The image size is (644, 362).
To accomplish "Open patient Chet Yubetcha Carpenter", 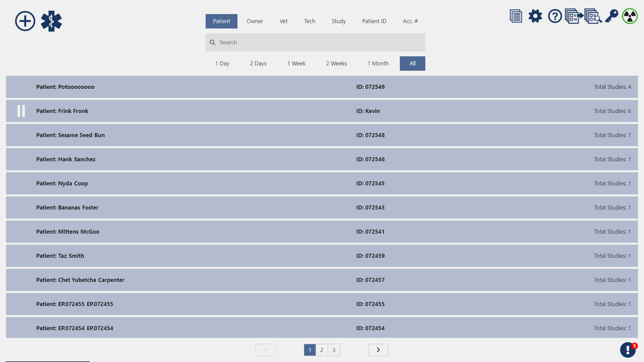I will pyautogui.click(x=322, y=280).
